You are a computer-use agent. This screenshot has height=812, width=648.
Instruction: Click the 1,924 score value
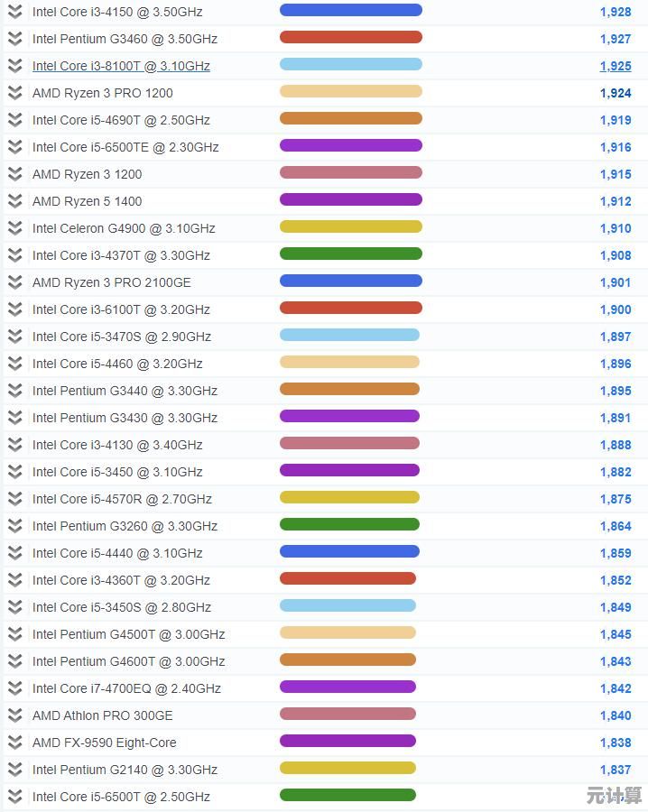[x=616, y=93]
